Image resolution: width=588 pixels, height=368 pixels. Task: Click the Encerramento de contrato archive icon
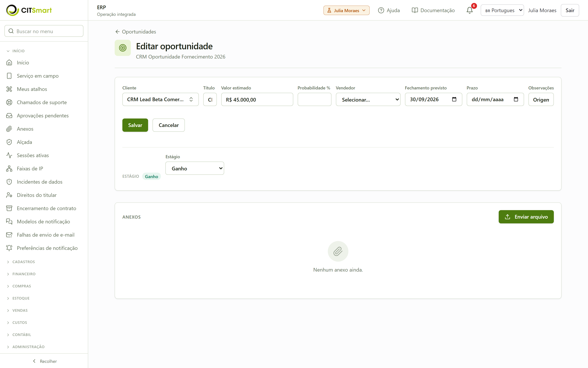9,208
